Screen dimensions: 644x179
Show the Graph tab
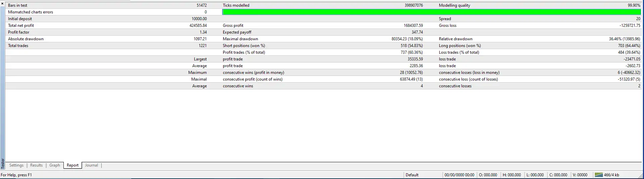click(x=55, y=165)
